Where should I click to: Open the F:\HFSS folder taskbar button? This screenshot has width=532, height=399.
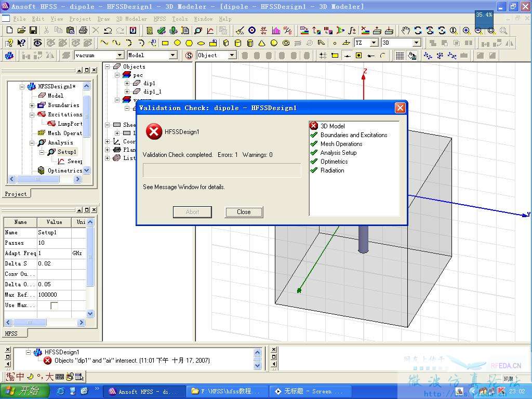click(x=227, y=392)
